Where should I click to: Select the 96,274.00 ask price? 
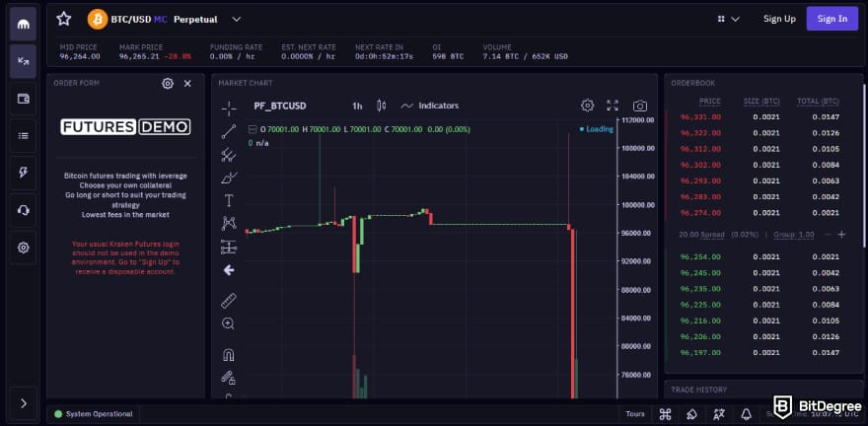click(700, 213)
